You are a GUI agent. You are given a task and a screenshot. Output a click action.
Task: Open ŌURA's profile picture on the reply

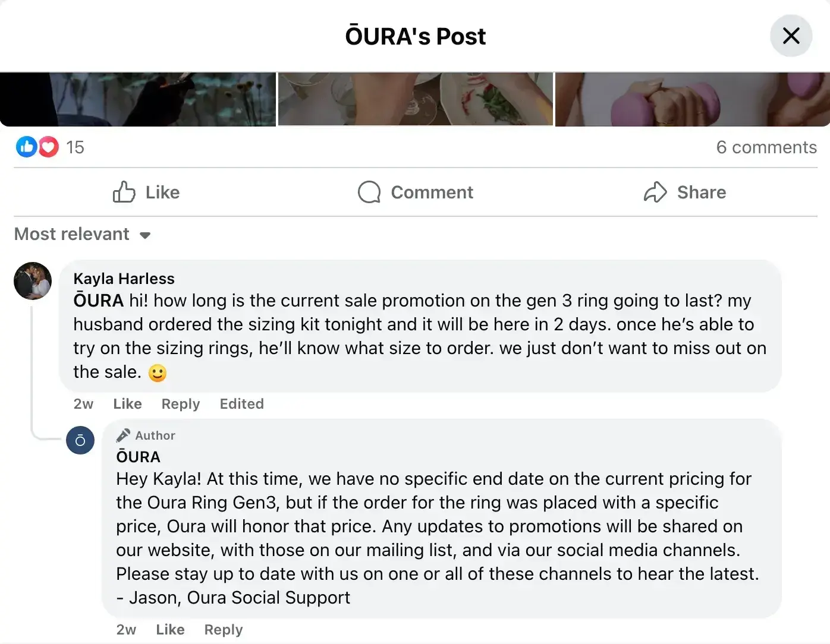click(80, 440)
